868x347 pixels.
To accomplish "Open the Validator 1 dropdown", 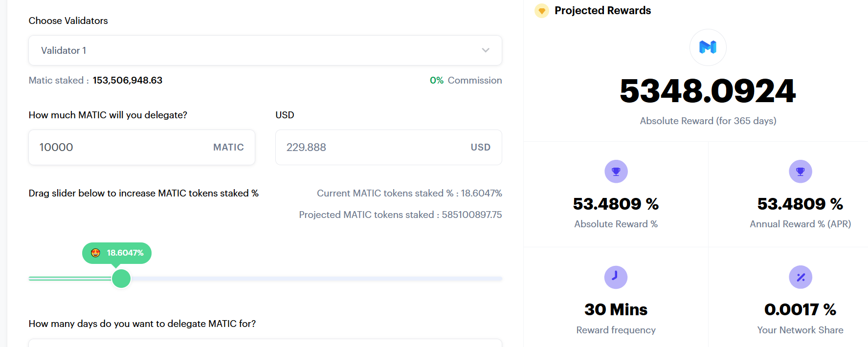I will pos(265,50).
